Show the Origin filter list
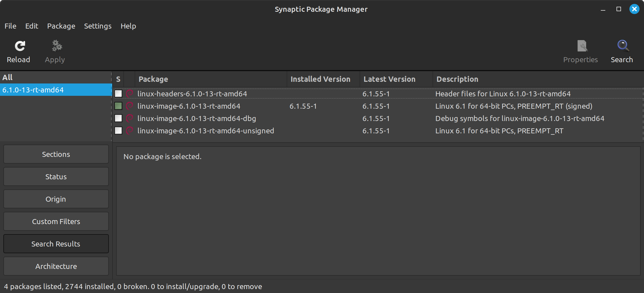The width and height of the screenshot is (644, 293). coord(56,199)
